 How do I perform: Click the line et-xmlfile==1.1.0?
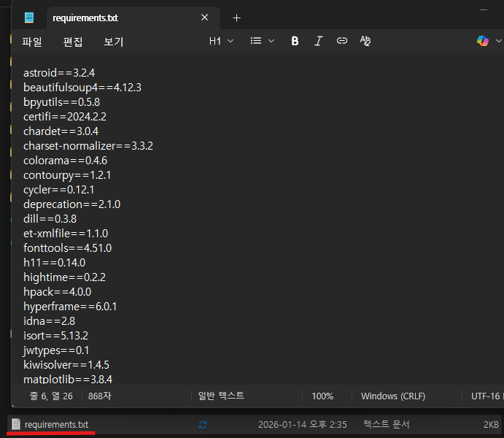[x=66, y=233]
